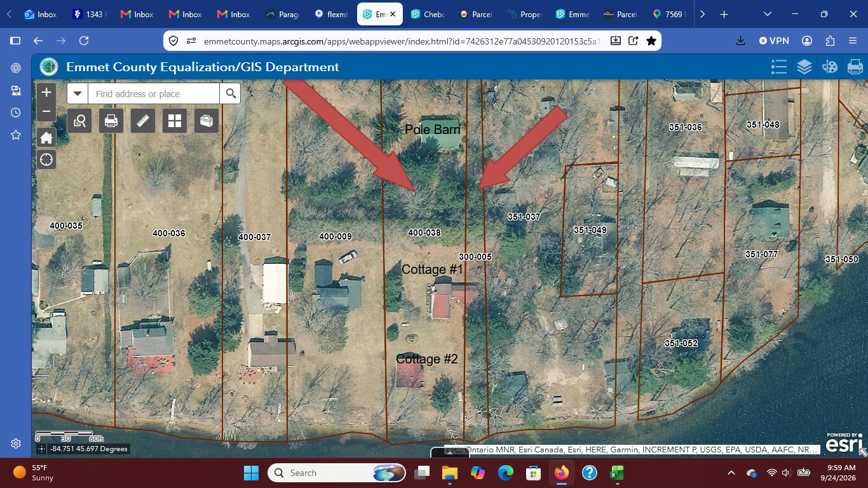Open the toolbox widget

pyautogui.click(x=207, y=120)
